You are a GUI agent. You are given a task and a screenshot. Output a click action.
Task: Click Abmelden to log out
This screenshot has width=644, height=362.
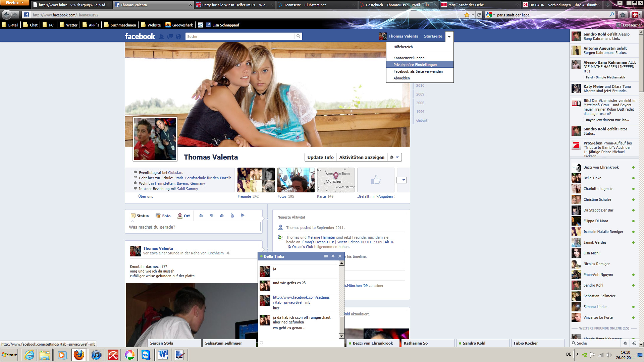coord(420,78)
